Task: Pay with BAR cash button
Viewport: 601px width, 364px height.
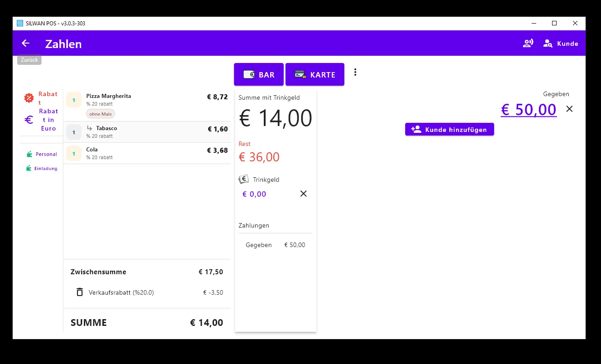Action: pyautogui.click(x=259, y=74)
